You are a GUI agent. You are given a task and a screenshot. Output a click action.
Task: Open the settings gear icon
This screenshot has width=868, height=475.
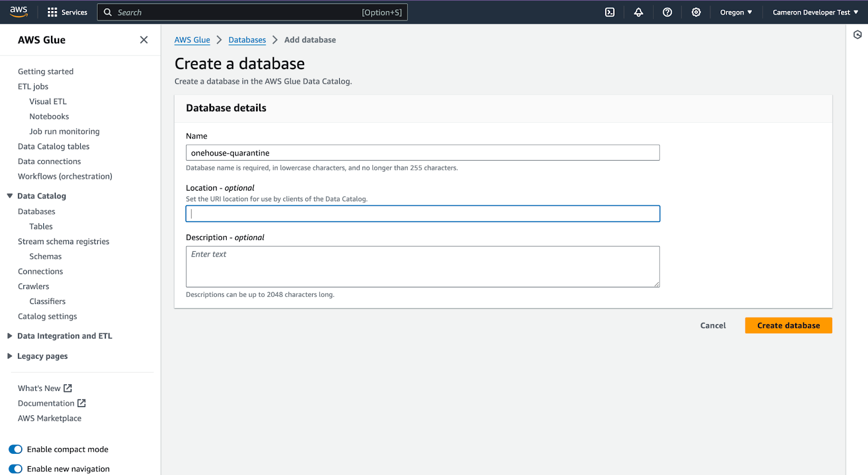pos(696,12)
